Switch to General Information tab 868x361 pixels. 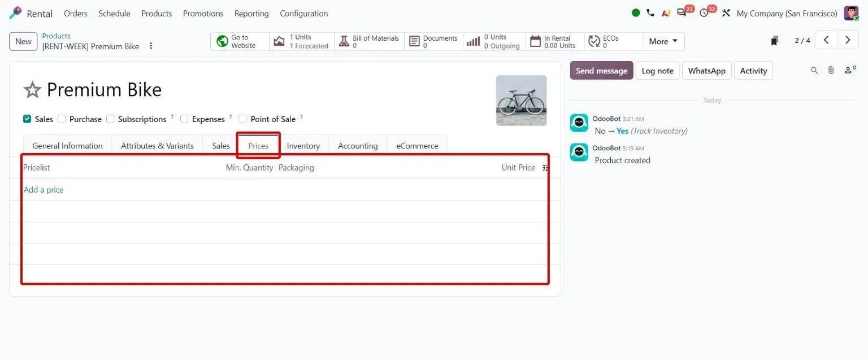coord(67,146)
